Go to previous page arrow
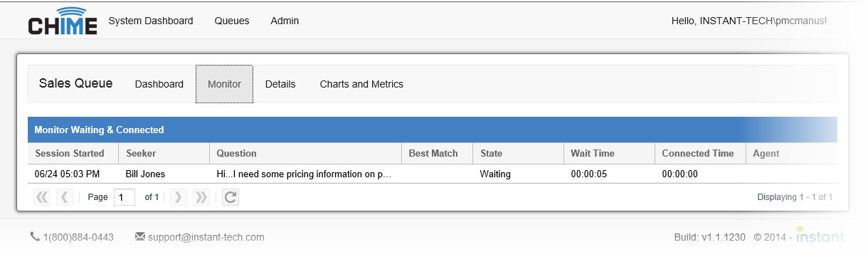This screenshot has width=868, height=257. [x=64, y=197]
